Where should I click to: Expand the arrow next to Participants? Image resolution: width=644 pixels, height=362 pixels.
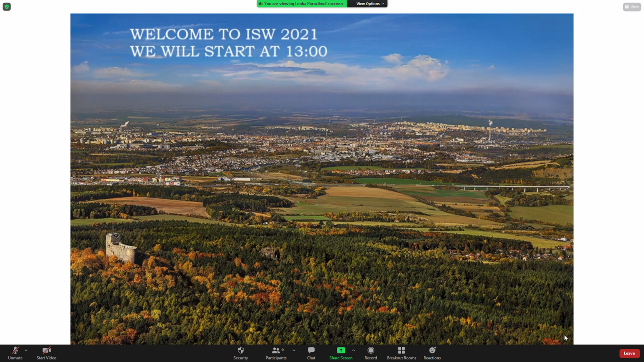click(294, 350)
